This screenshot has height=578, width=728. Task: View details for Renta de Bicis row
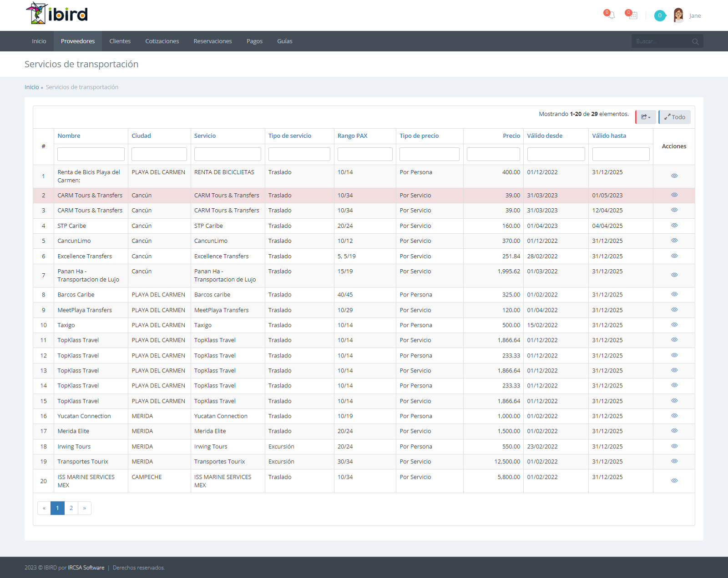point(674,176)
